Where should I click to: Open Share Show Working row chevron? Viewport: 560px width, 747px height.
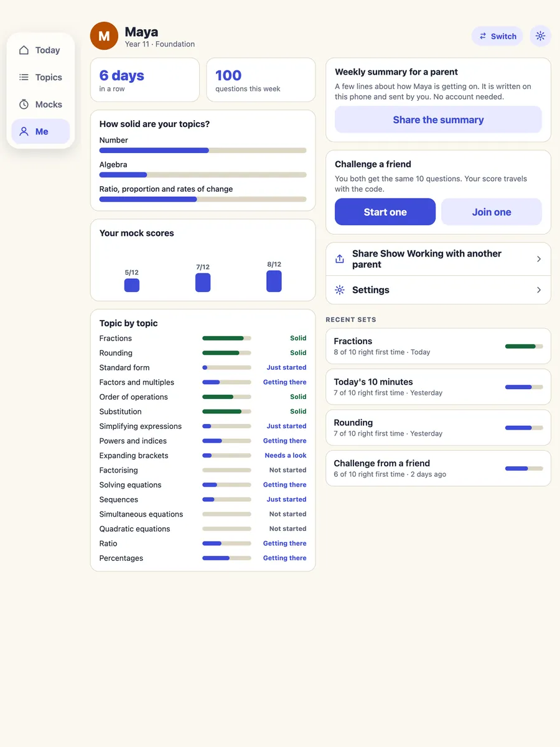539,259
